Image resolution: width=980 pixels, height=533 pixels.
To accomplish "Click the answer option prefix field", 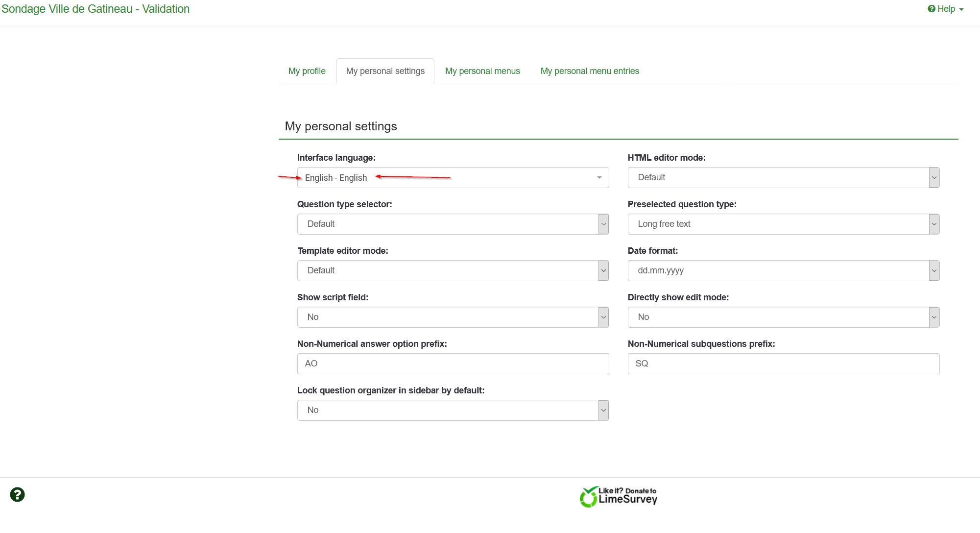I will click(x=453, y=363).
